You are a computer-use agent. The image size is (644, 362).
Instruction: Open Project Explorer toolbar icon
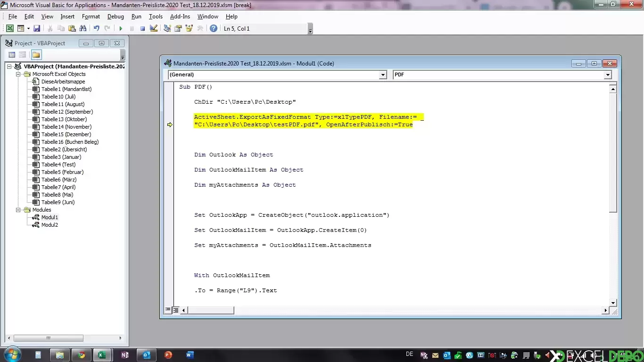[167, 28]
